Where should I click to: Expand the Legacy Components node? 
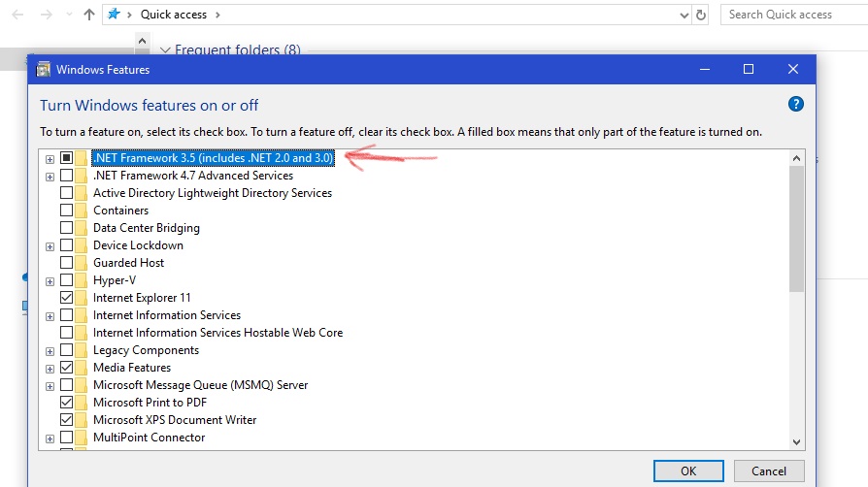(50, 351)
